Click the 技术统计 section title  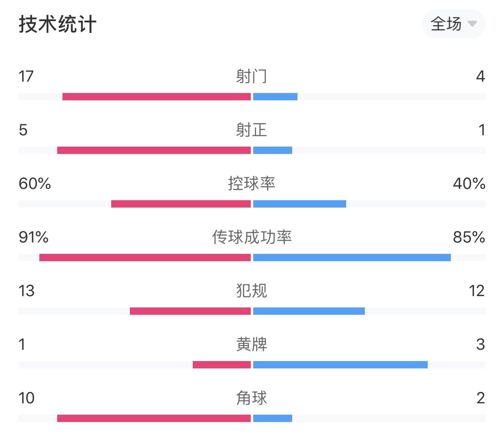58,24
